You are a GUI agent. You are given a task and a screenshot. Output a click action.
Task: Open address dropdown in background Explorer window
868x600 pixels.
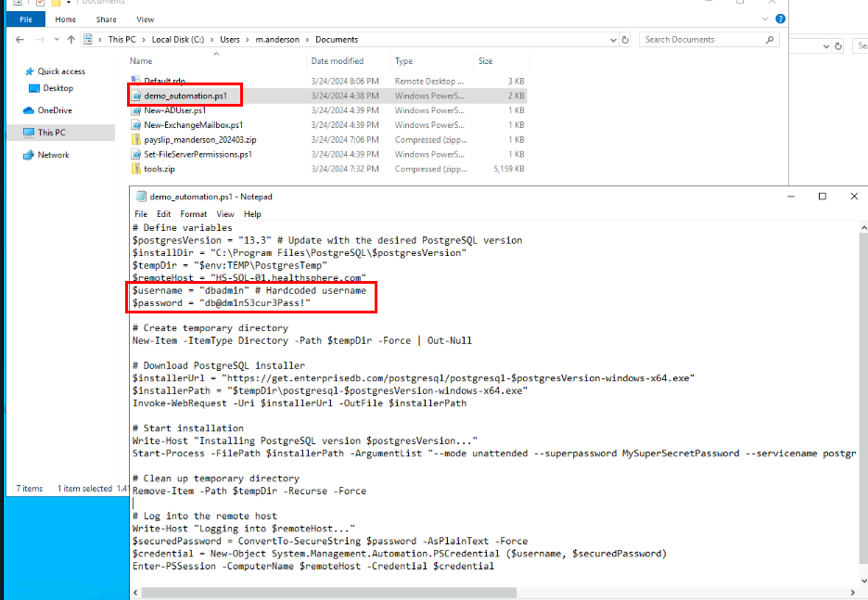tap(826, 46)
